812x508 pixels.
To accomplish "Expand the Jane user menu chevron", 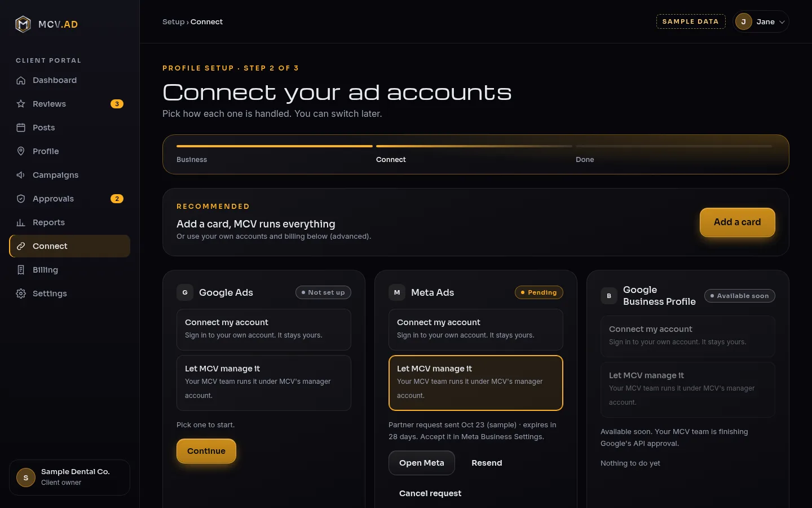I will coord(782,22).
